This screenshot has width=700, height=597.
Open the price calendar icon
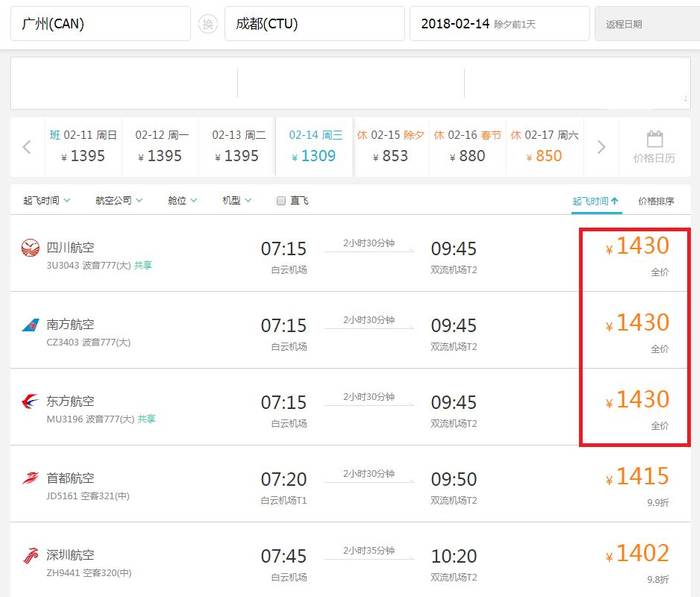click(x=654, y=139)
